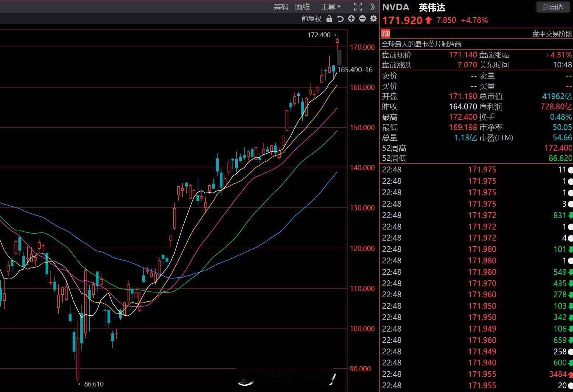This screenshot has height=392, width=573.
Task: Select the 英伟达 stock name
Action: tap(432, 7)
